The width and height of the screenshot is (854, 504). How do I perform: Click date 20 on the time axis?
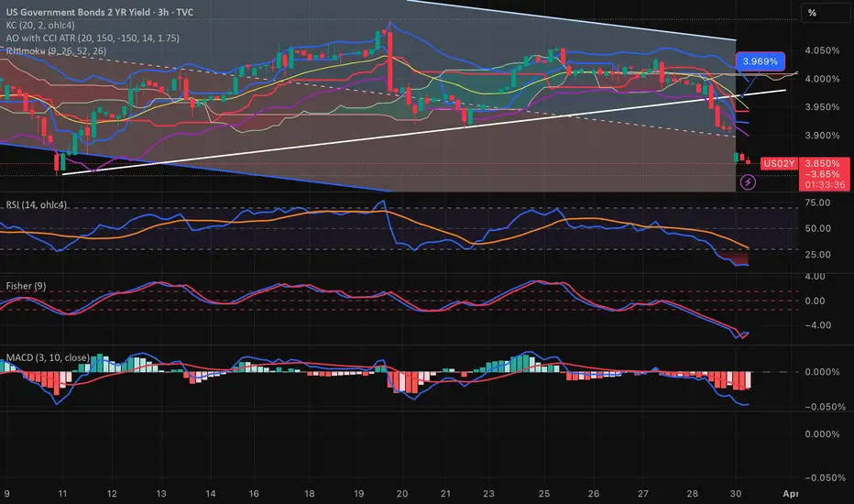(x=402, y=494)
